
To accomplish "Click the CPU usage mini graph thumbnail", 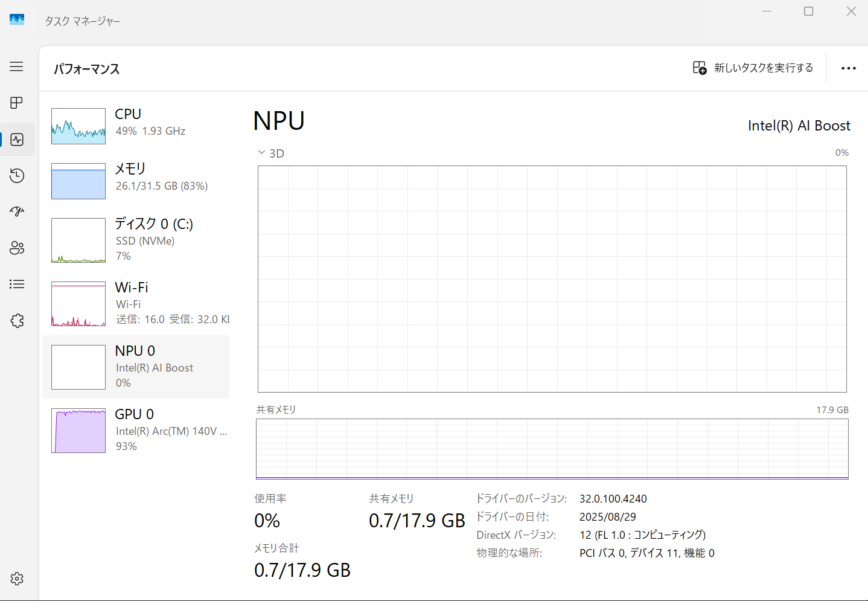I will point(78,126).
